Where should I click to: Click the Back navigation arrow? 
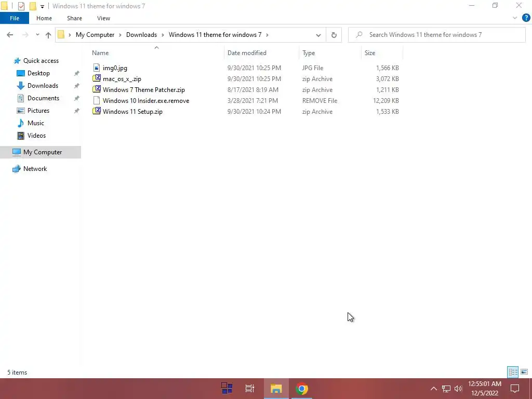point(10,35)
